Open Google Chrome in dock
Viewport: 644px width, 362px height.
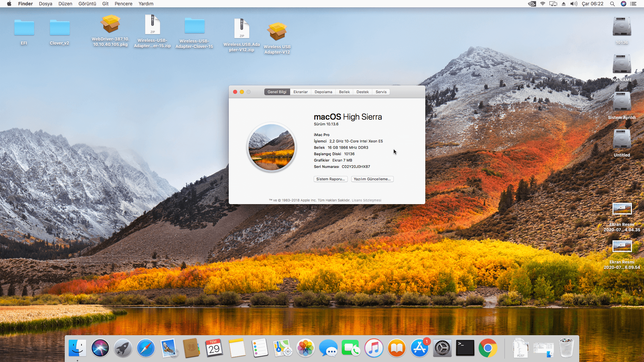point(488,348)
